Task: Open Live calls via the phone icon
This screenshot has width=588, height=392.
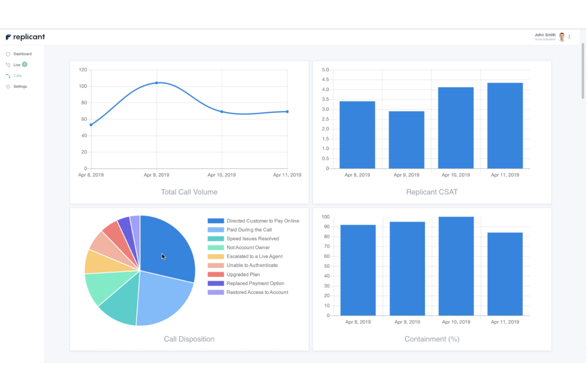Action: pos(8,65)
